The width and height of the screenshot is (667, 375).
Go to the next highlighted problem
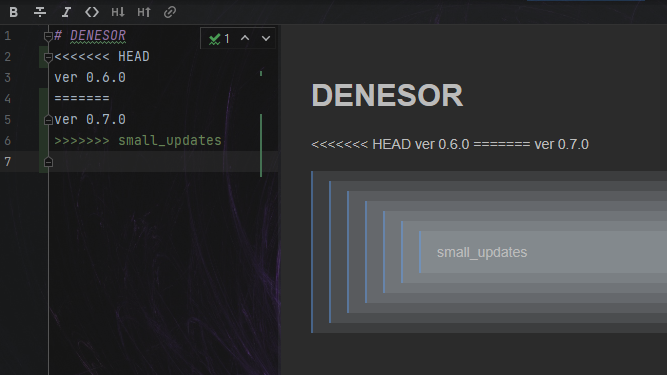(x=266, y=38)
